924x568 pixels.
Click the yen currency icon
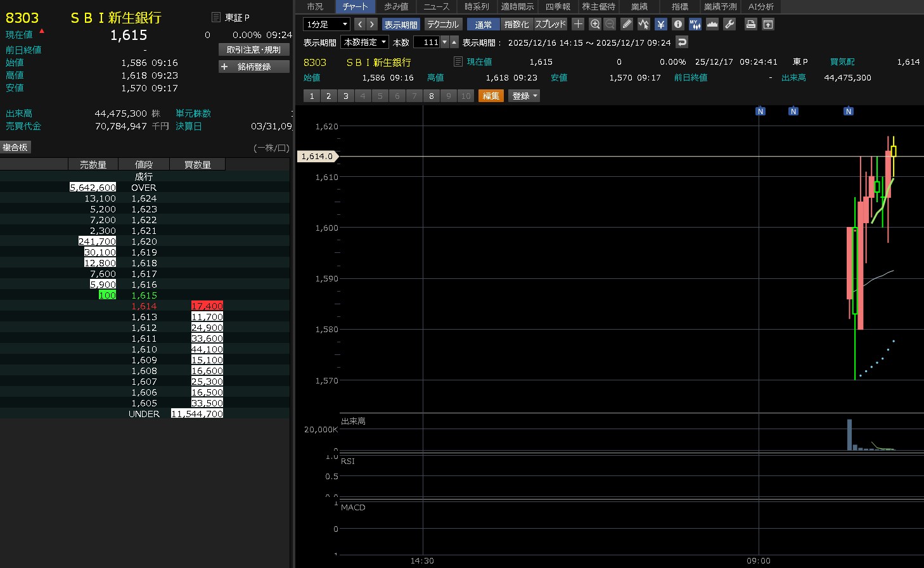661,24
